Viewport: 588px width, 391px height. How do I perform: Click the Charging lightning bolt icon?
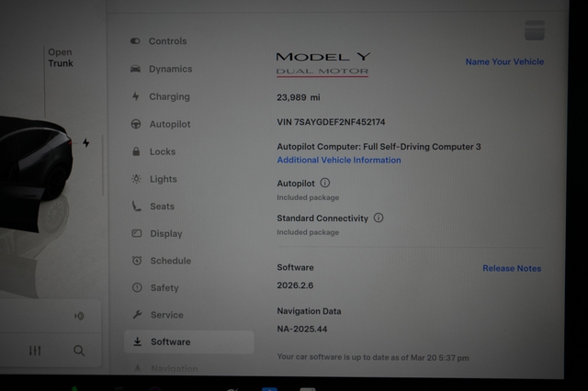point(136,96)
